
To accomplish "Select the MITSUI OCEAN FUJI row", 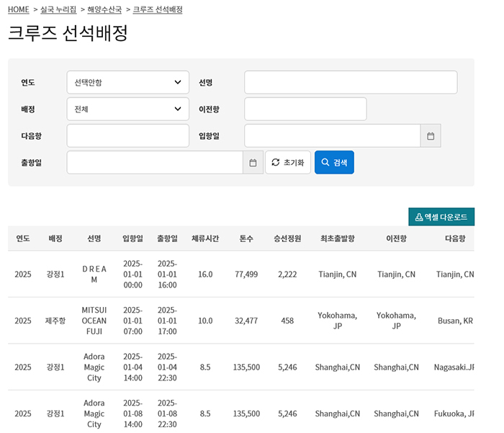I will coord(240,321).
